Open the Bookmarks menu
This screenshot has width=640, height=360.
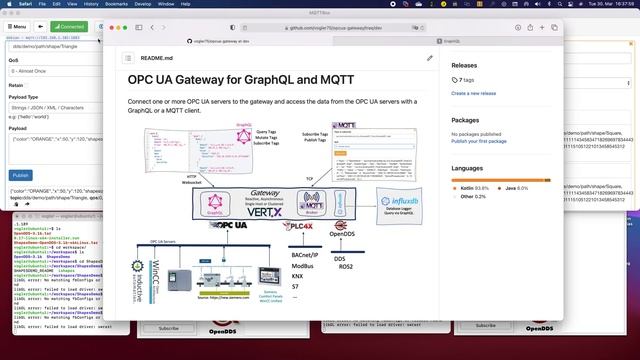(116, 4)
